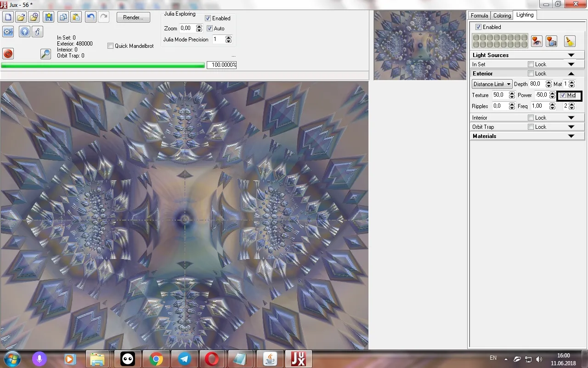Click the Julia preview thumbnail
Image resolution: width=588 pixels, height=368 pixels.
click(420, 45)
